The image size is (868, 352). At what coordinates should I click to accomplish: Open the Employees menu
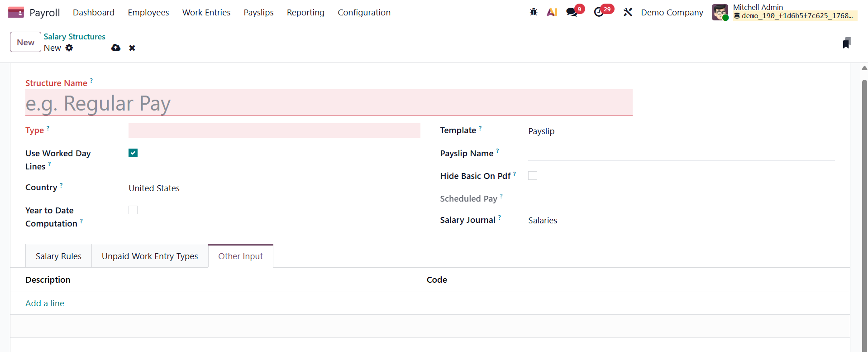tap(148, 12)
